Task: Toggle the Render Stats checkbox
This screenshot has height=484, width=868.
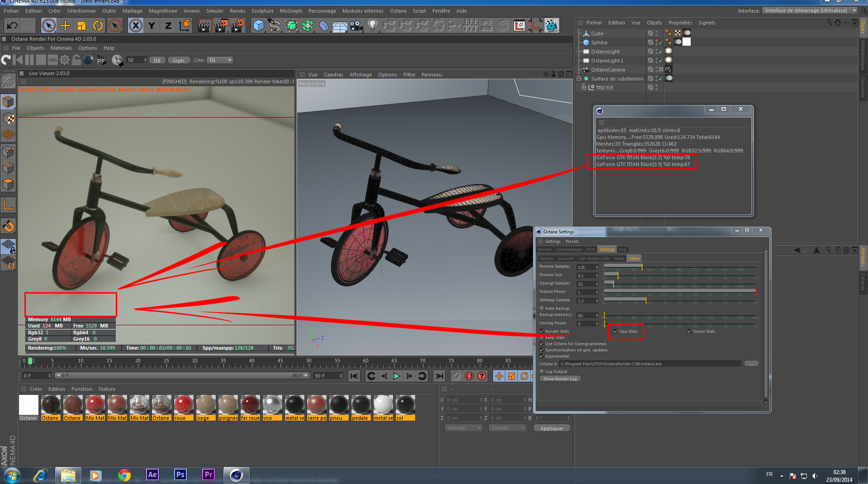Action: 542,331
